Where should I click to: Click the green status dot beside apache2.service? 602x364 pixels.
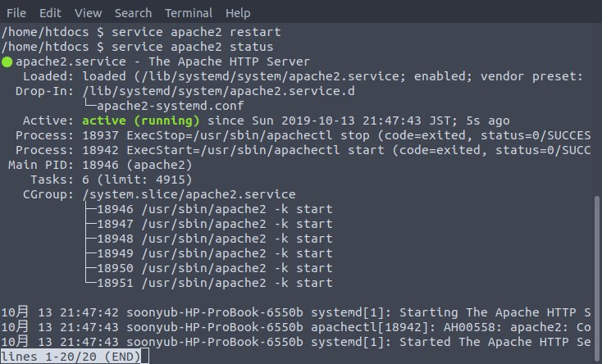[x=7, y=61]
